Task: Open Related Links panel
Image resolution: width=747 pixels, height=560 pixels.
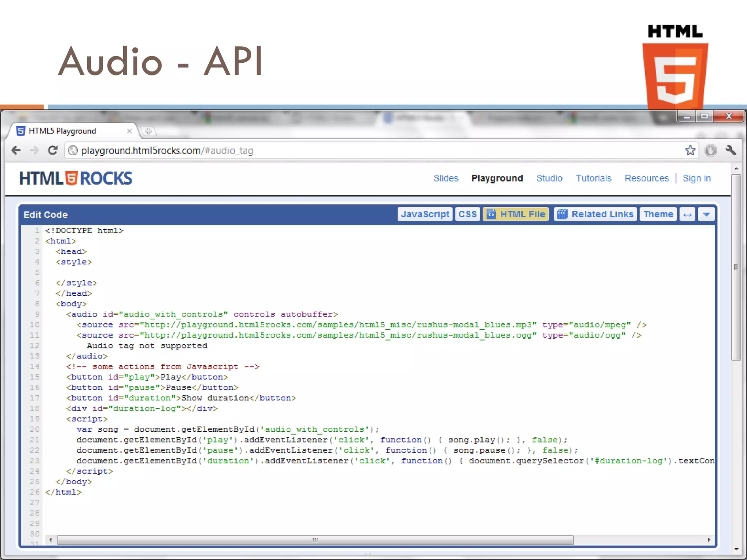Action: coord(595,214)
